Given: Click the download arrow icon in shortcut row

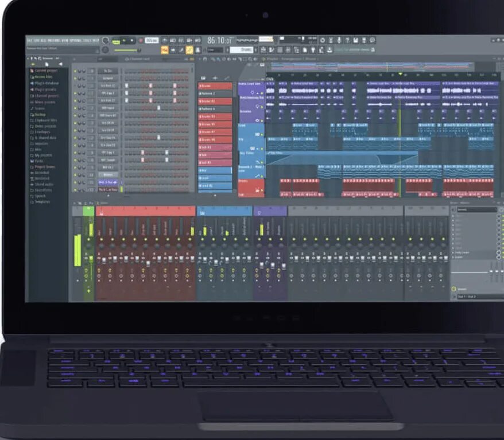Looking at the screenshot, I should (330, 50).
